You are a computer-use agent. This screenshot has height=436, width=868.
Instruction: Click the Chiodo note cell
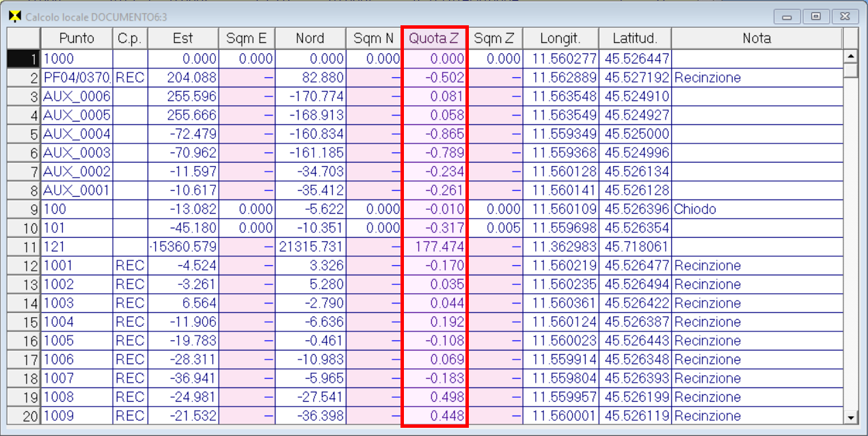coord(757,209)
